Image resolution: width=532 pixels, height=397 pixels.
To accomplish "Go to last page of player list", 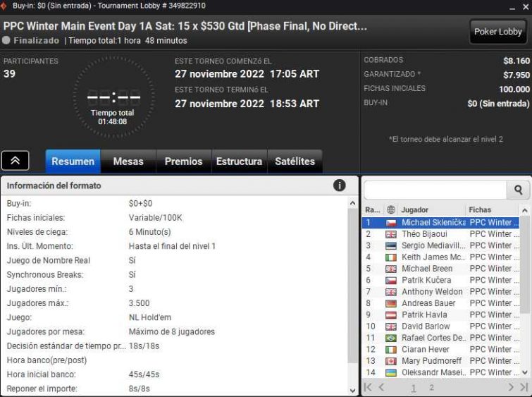I will 524,387.
